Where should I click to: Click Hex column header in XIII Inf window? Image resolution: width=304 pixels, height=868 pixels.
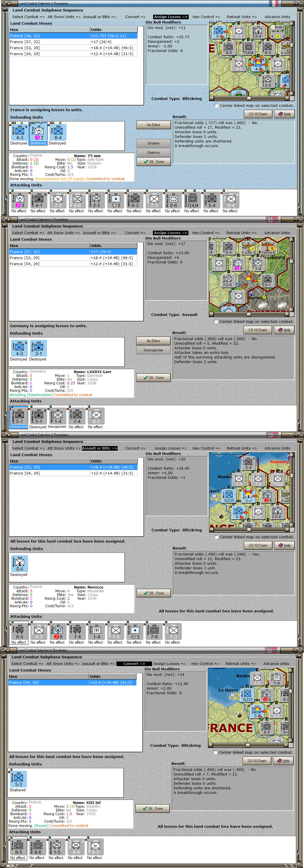pos(49,676)
